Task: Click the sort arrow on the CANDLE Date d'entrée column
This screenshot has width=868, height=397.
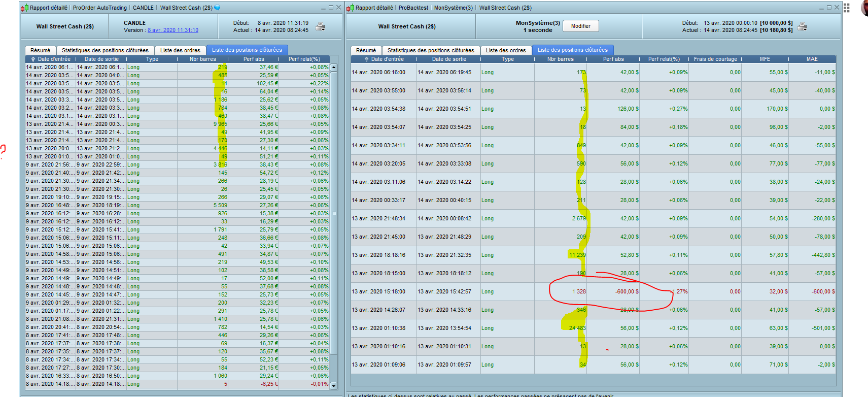Action: [33, 59]
